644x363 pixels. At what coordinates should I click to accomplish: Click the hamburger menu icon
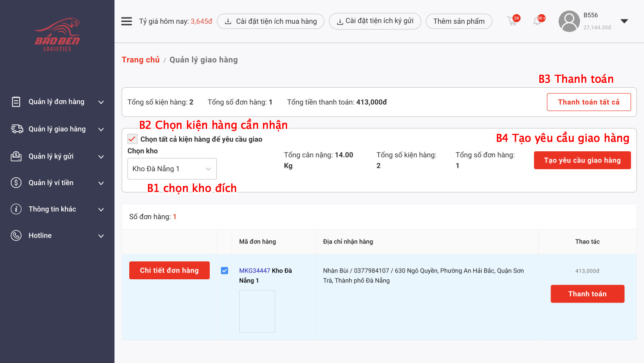(x=127, y=21)
